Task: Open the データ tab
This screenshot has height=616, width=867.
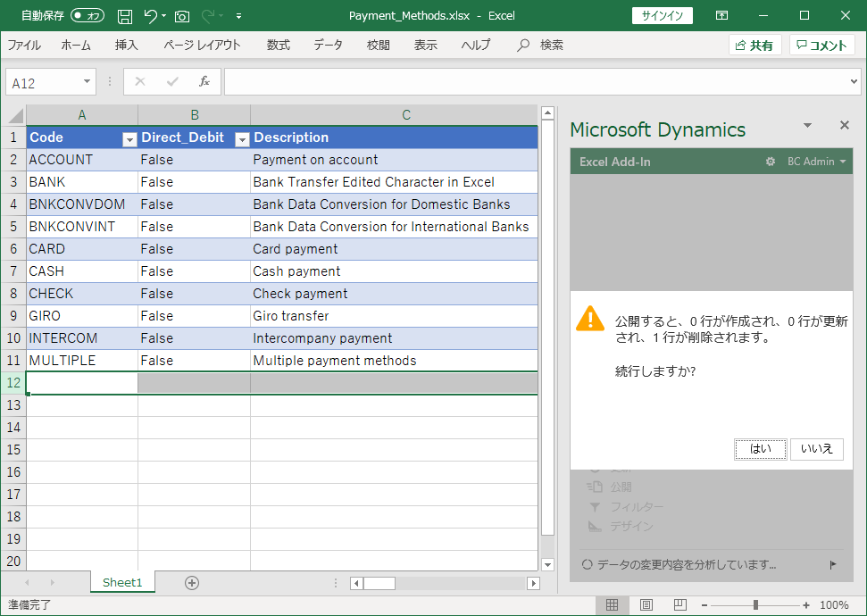Action: point(328,46)
